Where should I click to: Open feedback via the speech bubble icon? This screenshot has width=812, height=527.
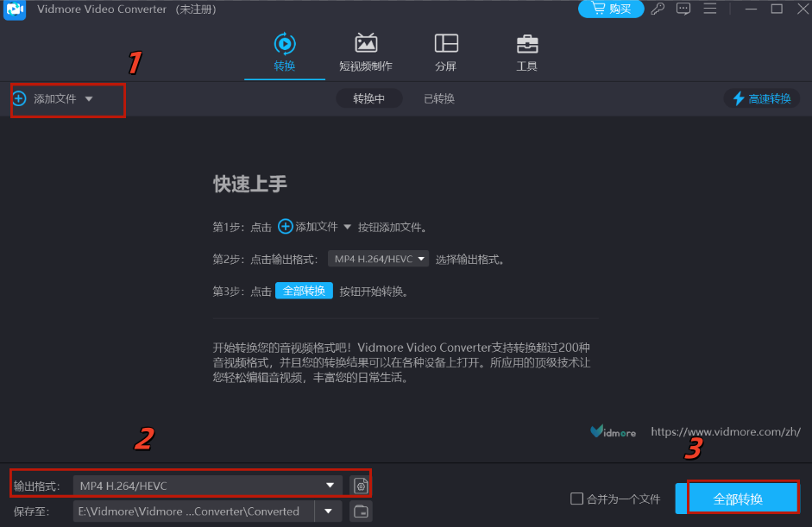pyautogui.click(x=683, y=9)
